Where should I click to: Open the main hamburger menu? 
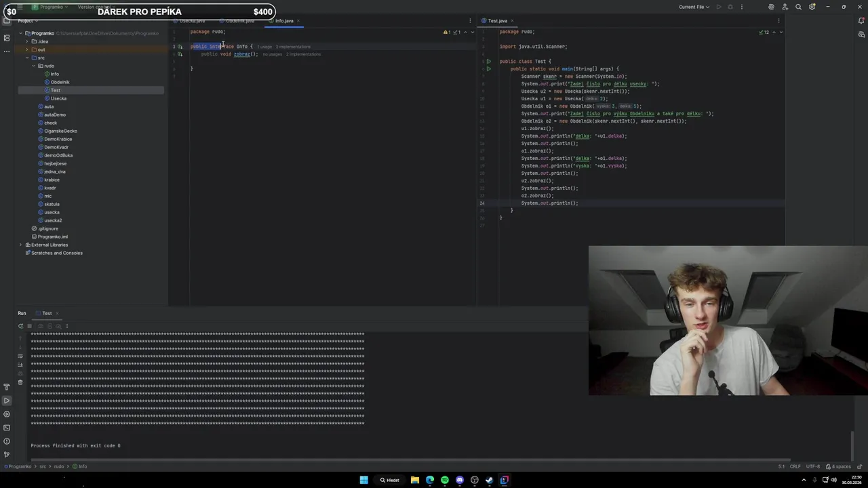[19, 7]
